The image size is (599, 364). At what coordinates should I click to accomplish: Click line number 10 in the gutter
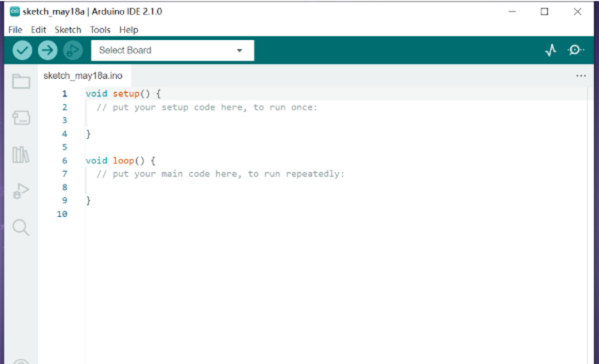click(x=62, y=214)
